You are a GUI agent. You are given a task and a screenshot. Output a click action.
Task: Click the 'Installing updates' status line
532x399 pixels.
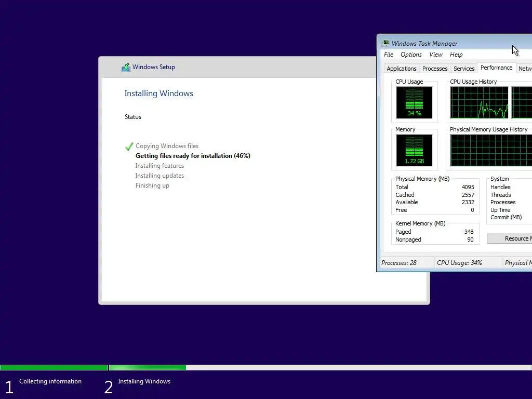click(159, 176)
